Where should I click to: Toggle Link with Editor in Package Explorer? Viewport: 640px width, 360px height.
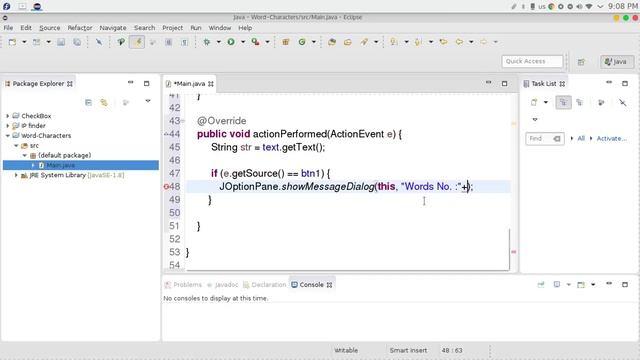click(104, 102)
